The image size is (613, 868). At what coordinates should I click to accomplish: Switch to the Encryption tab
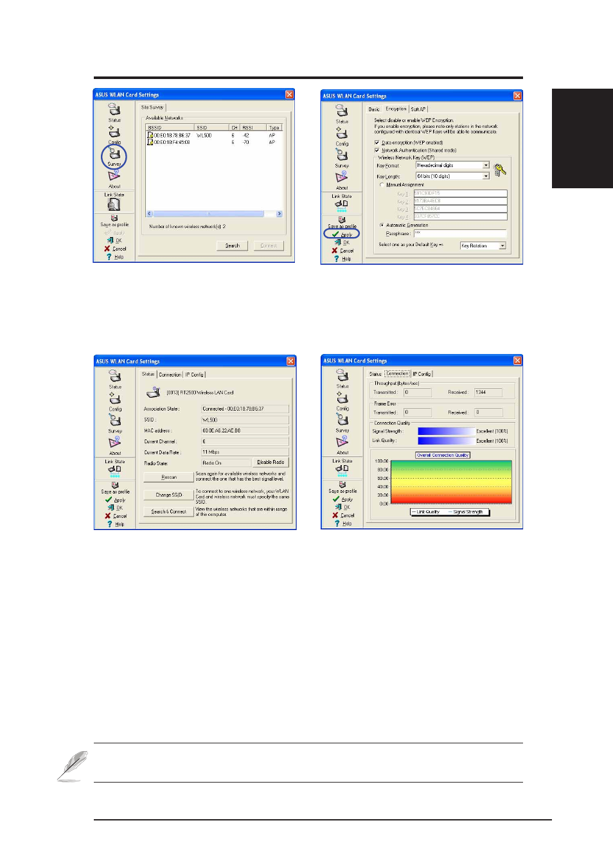[x=396, y=109]
